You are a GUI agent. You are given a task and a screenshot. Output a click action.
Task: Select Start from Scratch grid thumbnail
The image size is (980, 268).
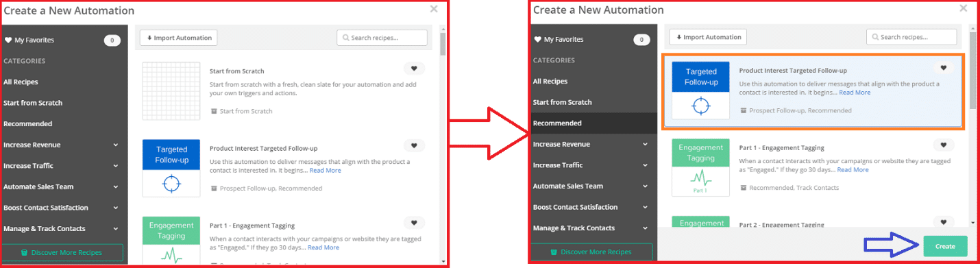[171, 91]
